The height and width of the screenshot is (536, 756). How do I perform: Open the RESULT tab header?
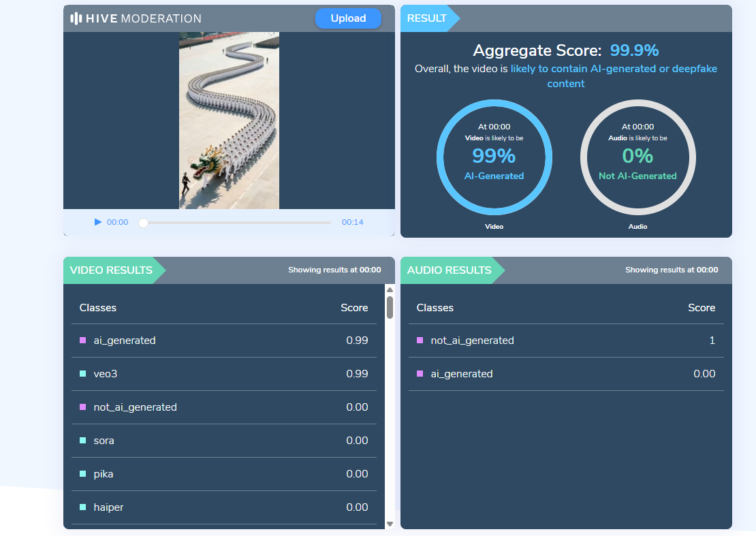coord(426,18)
